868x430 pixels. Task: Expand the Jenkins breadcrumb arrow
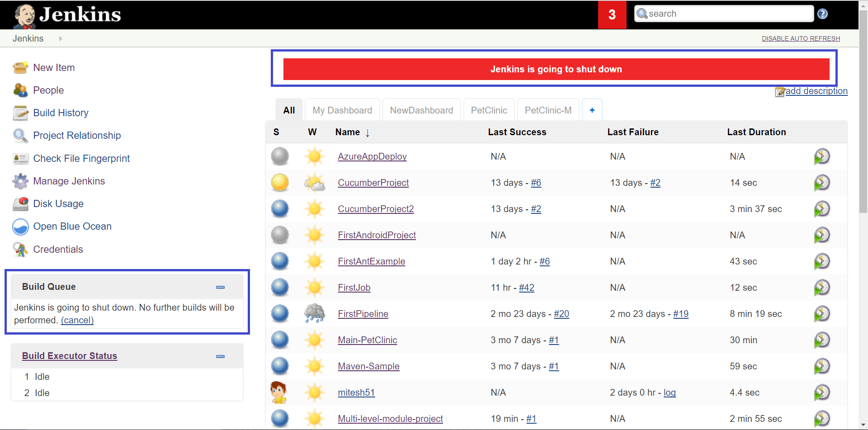[x=61, y=39]
